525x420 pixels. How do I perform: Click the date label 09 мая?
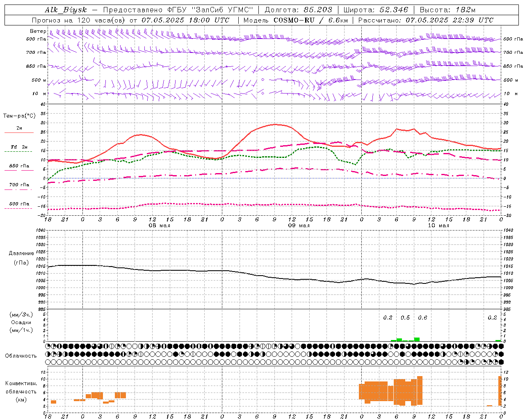(x=299, y=226)
